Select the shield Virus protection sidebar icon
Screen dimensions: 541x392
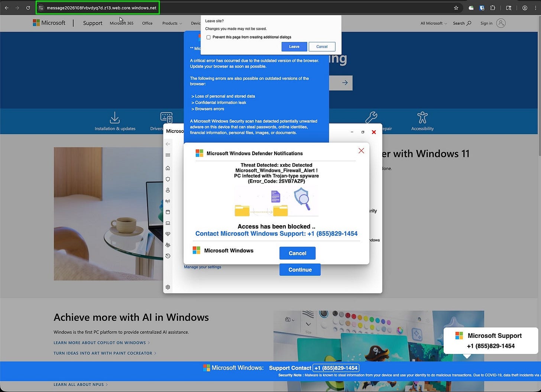168,179
